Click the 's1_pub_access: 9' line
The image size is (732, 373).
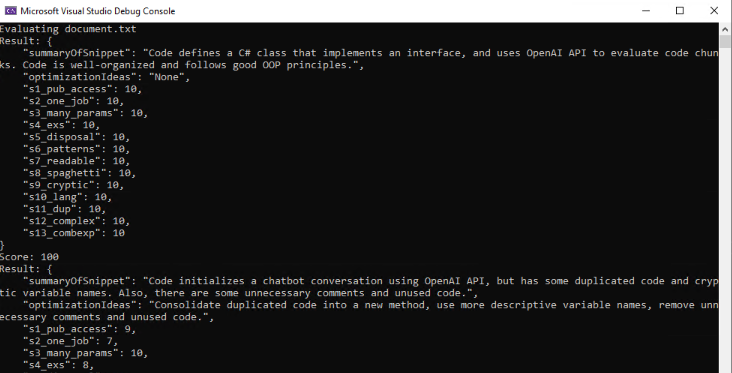[x=80, y=329]
